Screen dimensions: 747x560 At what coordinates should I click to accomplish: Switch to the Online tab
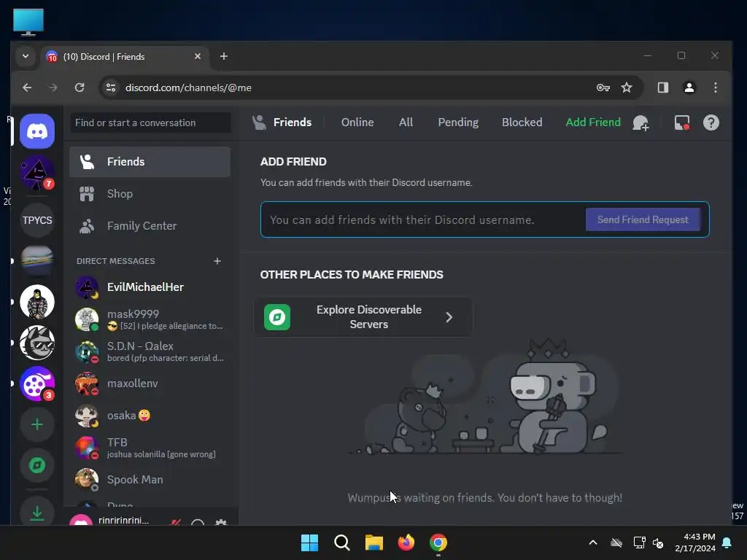pyautogui.click(x=357, y=122)
